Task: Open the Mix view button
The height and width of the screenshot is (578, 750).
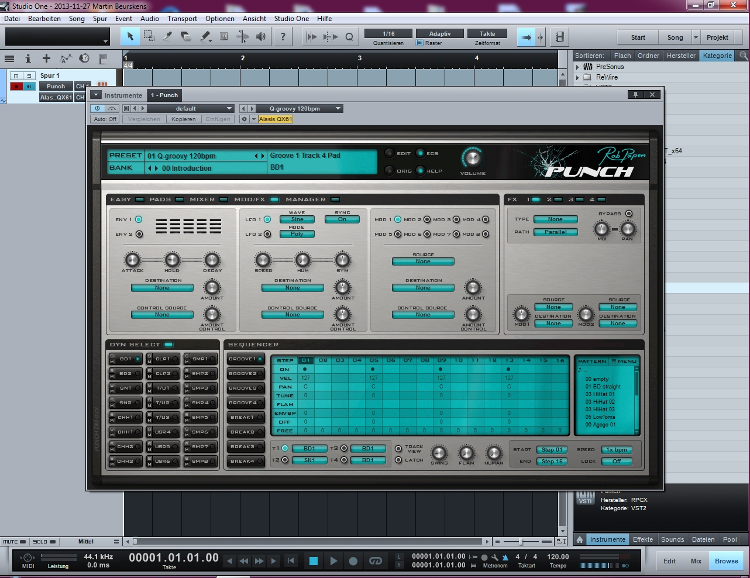Action: 695,561
